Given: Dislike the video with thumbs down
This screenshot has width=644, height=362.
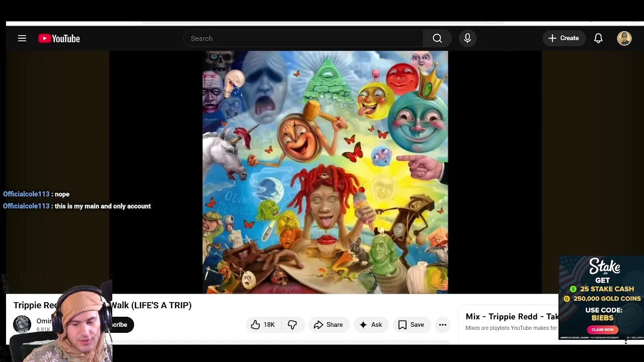Looking at the screenshot, I should coord(292,325).
